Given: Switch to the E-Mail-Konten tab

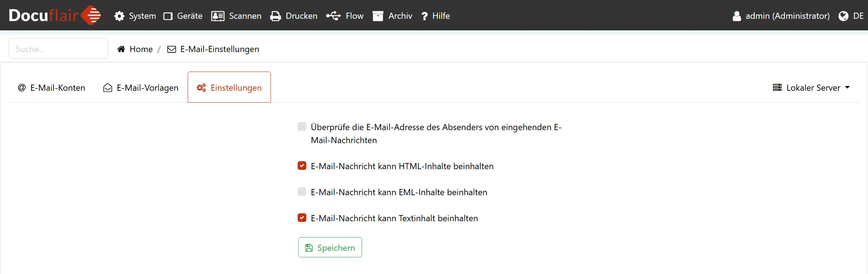Looking at the screenshot, I should [51, 87].
